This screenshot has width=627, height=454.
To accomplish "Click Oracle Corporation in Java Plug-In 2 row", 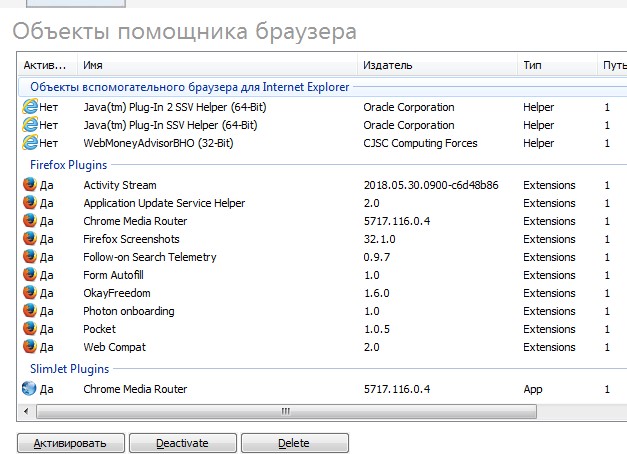I will click(x=409, y=107).
